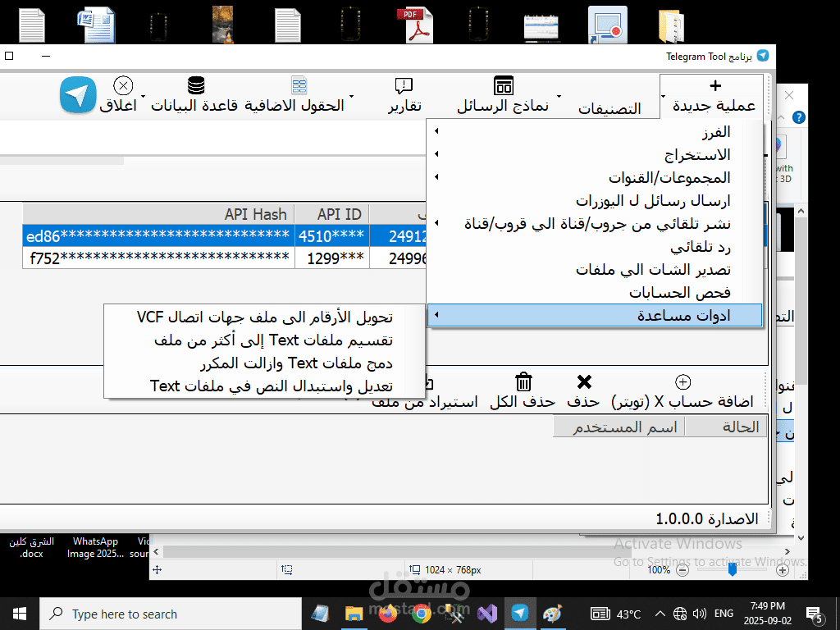The height and width of the screenshot is (630, 840).
Task: Click the Paint zoom slider handle
Action: click(733, 571)
